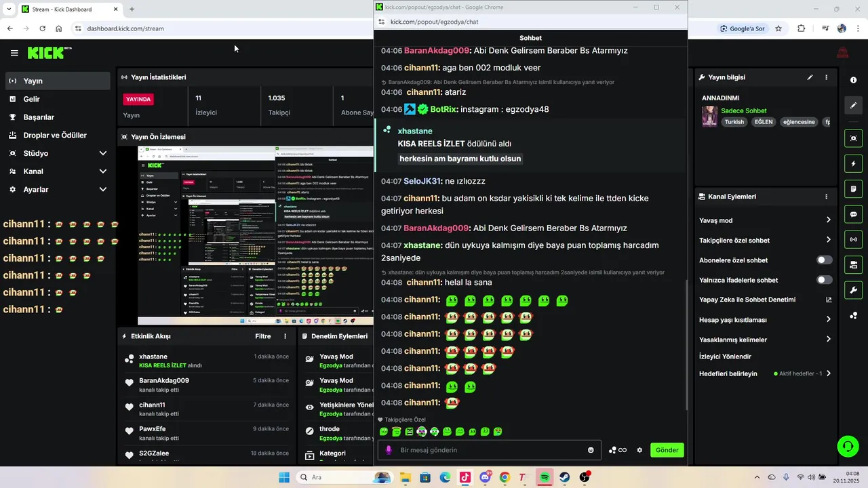Toggle Abonelere özel sohbet switch

(824, 260)
